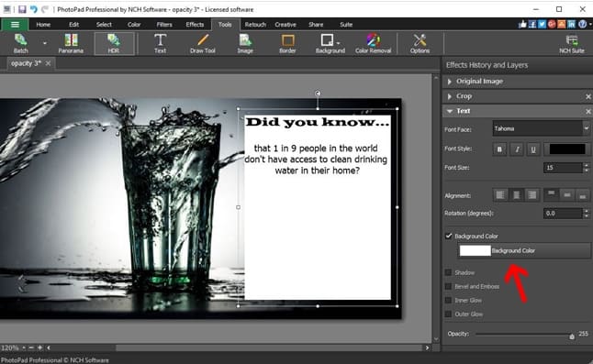
Task: Enable the Outer Glow checkbox
Action: point(449,314)
